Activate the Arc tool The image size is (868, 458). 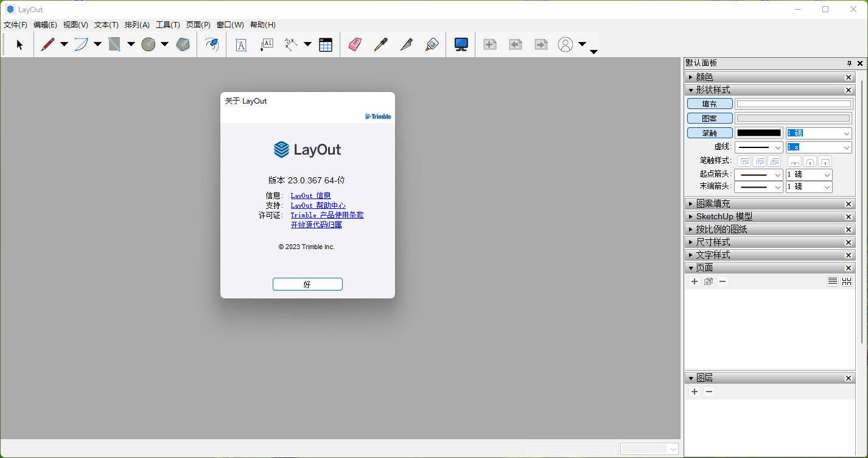click(x=81, y=44)
